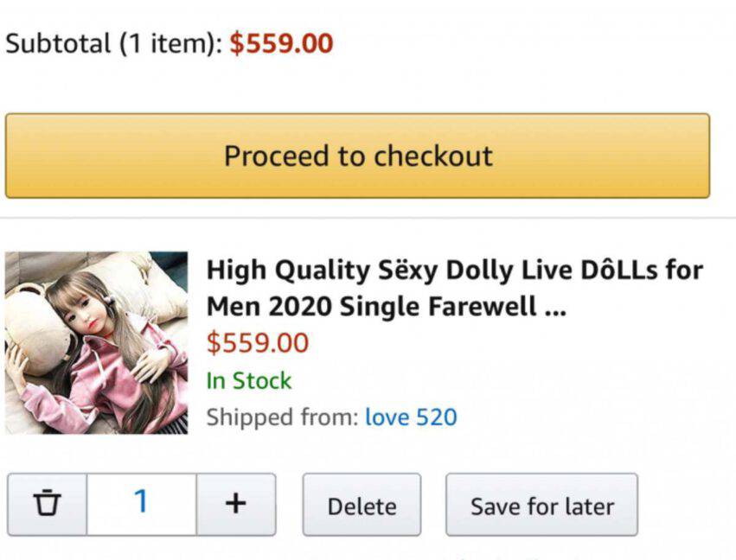Open the product thumbnail image
The image size is (736, 560).
point(96,342)
